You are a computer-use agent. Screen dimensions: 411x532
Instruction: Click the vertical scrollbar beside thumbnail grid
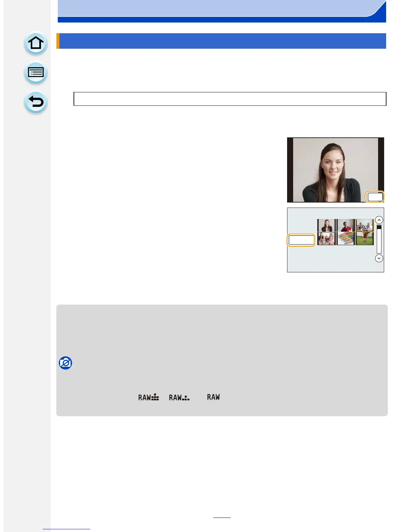[x=379, y=239]
